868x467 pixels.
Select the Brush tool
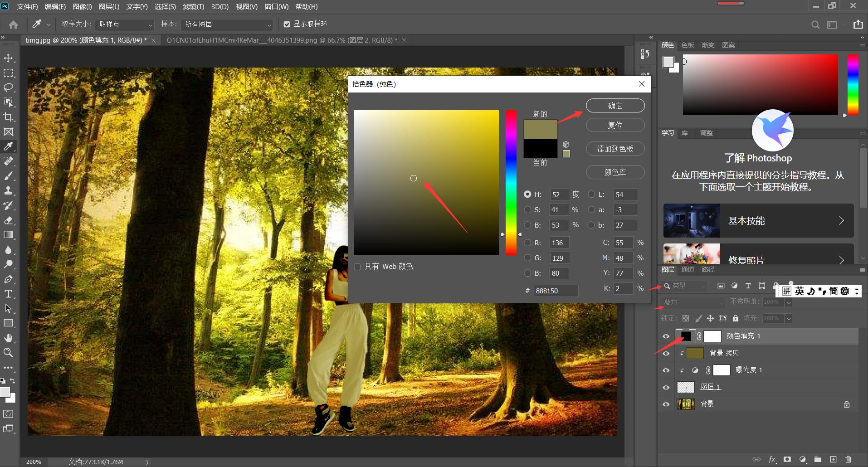8,176
